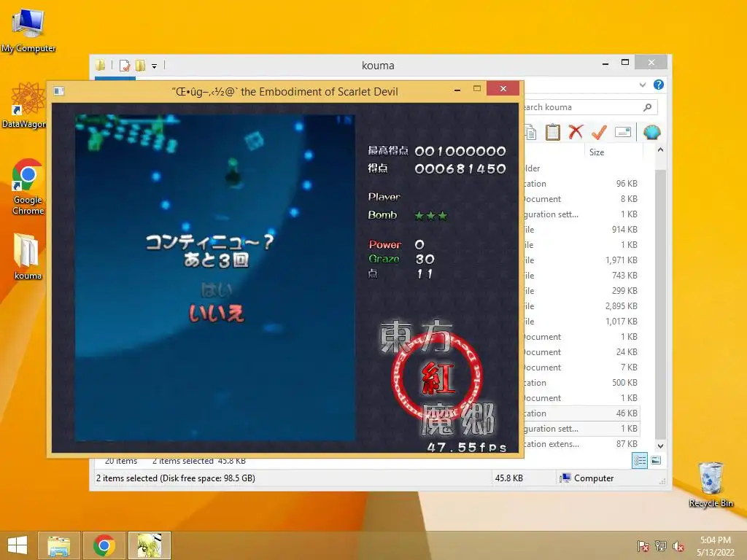Select the file row sized 914 KB
The width and height of the screenshot is (747, 560).
pyautogui.click(x=581, y=230)
